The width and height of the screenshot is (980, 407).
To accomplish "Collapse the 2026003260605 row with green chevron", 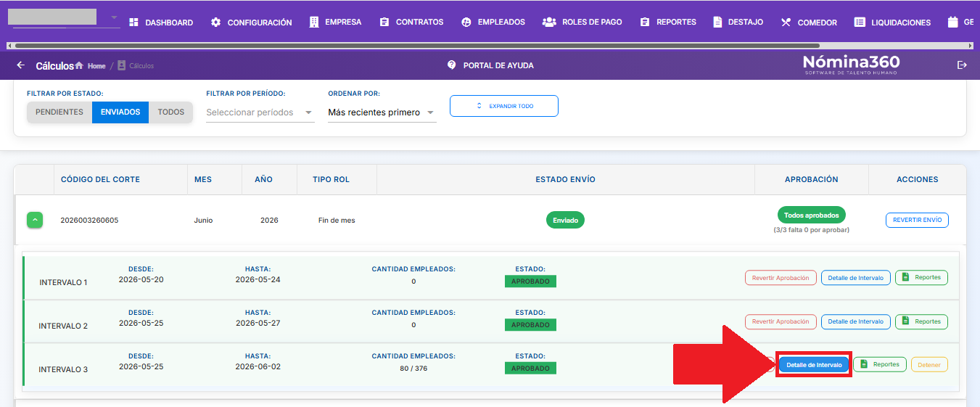I will tap(36, 220).
